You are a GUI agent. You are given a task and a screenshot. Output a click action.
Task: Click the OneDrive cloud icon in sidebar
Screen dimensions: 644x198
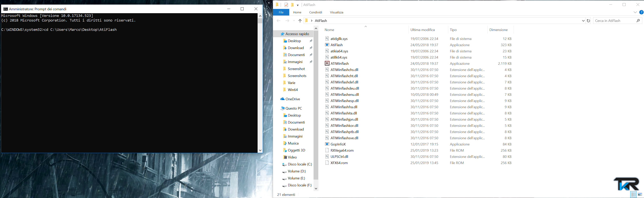[x=282, y=99]
